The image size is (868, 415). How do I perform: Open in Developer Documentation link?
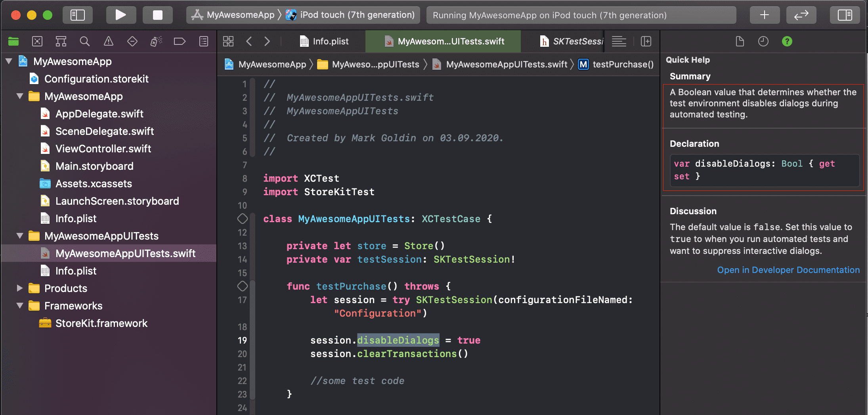pyautogui.click(x=788, y=270)
